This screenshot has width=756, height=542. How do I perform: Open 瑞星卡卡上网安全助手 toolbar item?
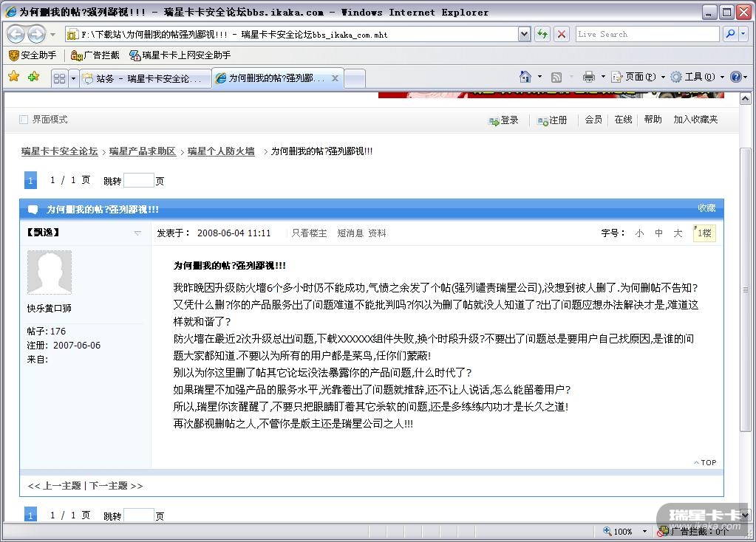[180, 55]
